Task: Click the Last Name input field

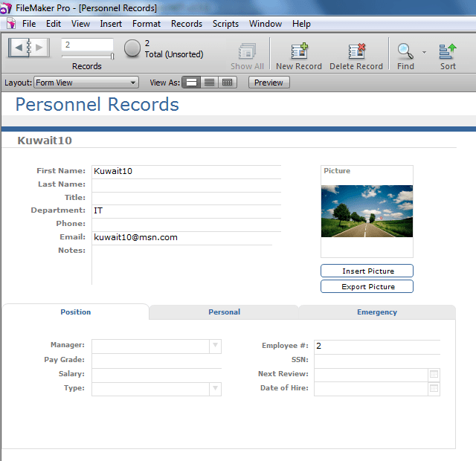Action: tap(186, 184)
